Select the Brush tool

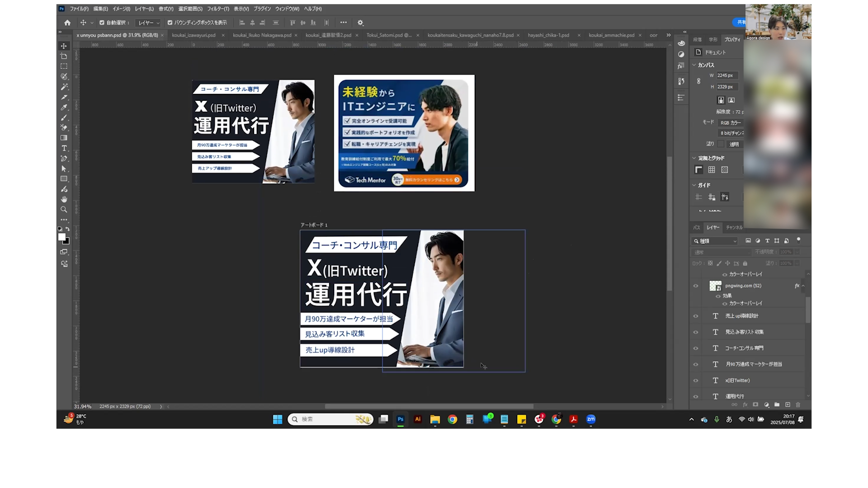(x=64, y=117)
